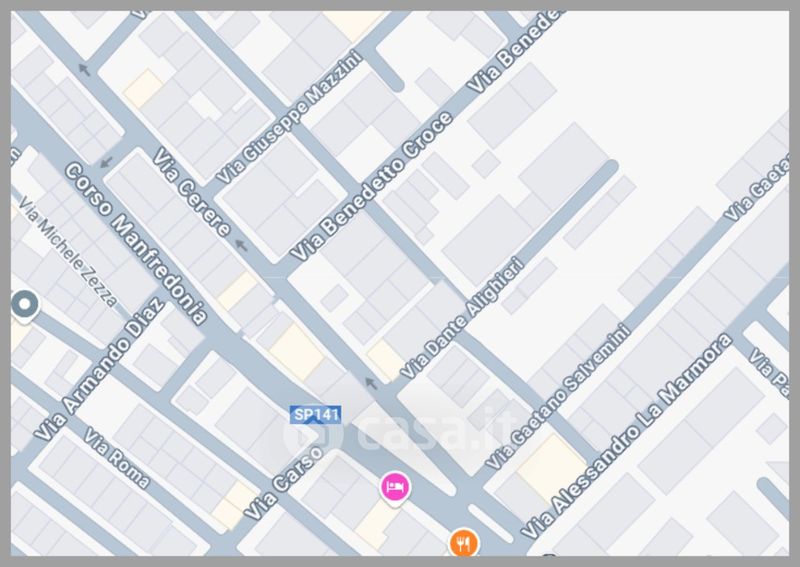
Task: Click the Via Giuseppe Mazzini label
Action: [289, 116]
